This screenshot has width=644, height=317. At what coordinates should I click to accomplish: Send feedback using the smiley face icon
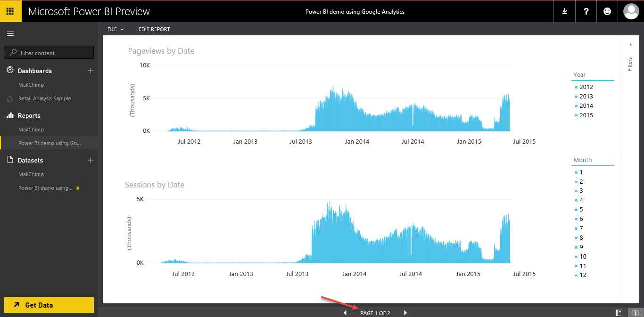(x=607, y=11)
